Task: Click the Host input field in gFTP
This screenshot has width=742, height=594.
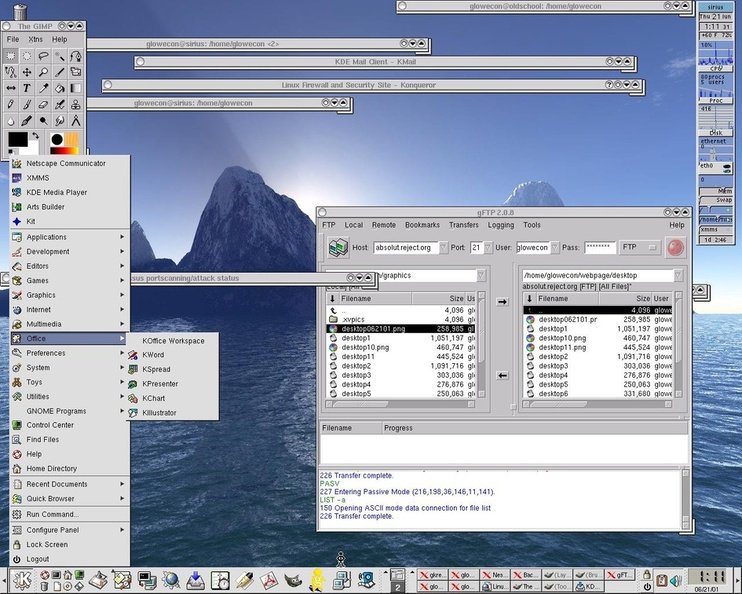Action: tap(406, 248)
